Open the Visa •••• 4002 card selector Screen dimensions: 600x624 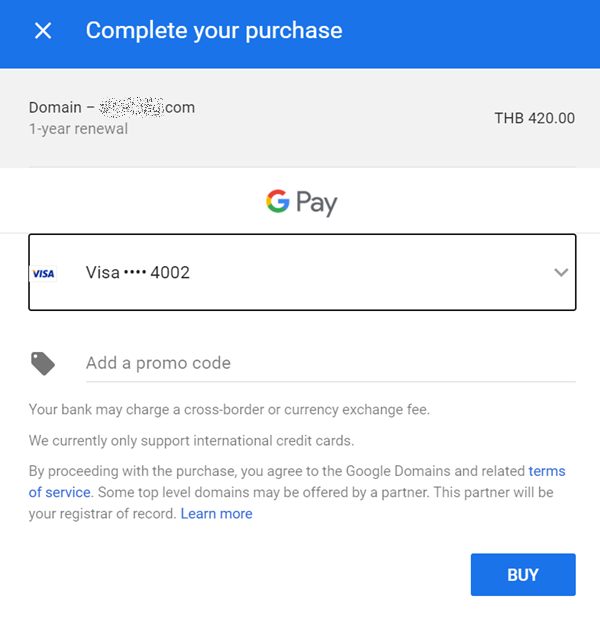tap(300, 272)
